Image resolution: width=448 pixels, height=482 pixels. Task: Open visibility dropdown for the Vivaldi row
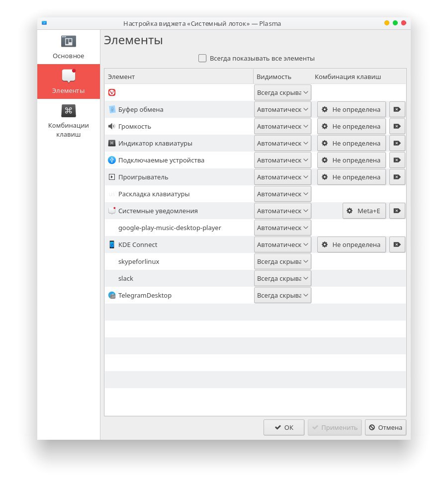282,92
